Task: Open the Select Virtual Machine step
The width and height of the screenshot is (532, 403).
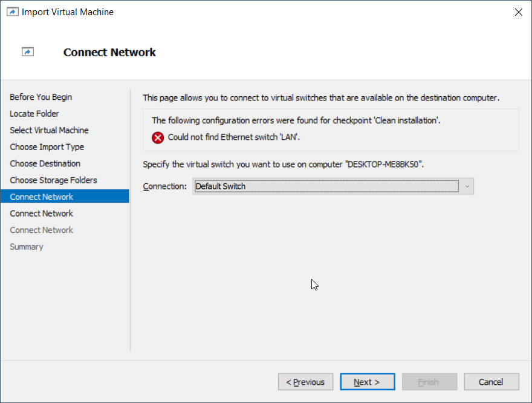Action: point(49,130)
